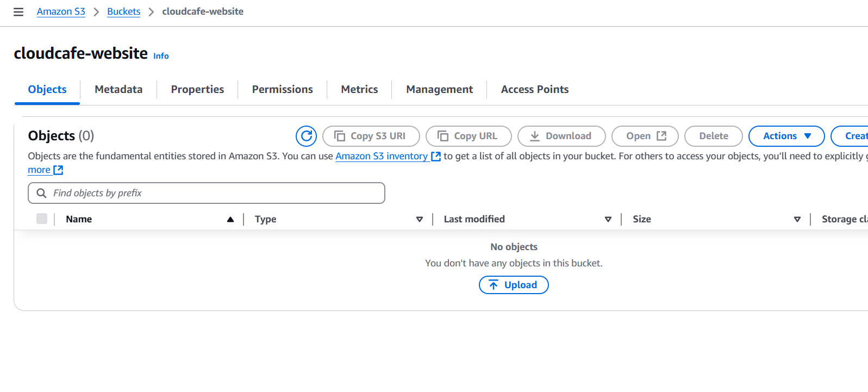
Task: Open the Permissions tab
Action: coord(282,89)
